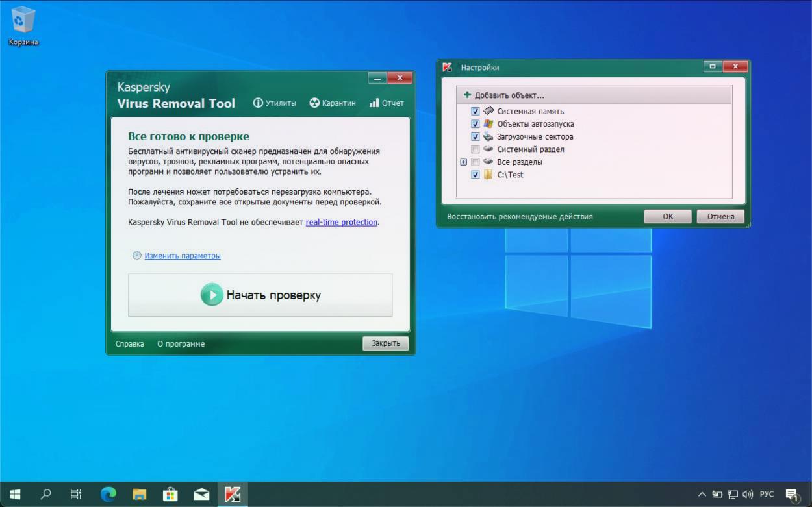Show hidden icons in system tray
The width and height of the screenshot is (812, 507).
tap(702, 495)
